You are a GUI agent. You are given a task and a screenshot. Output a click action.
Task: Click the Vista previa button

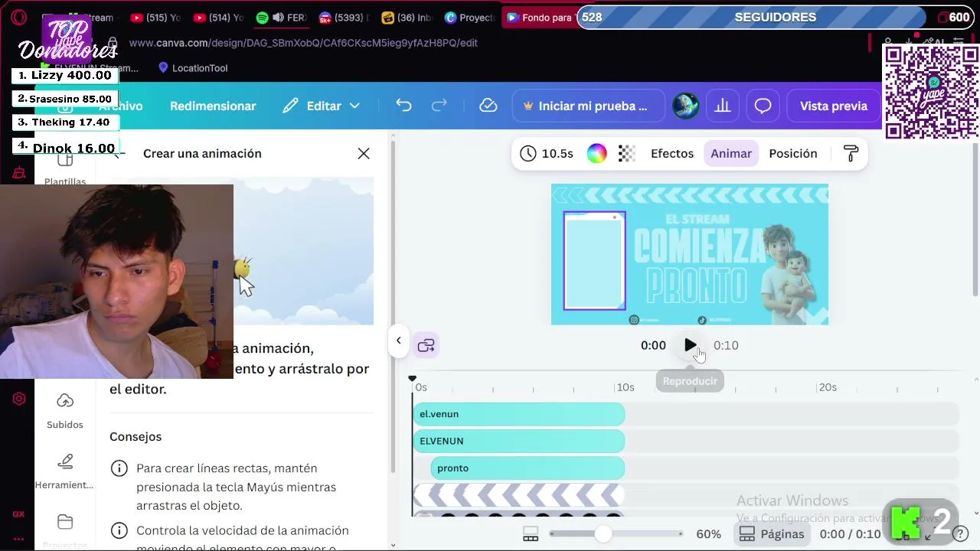click(834, 106)
